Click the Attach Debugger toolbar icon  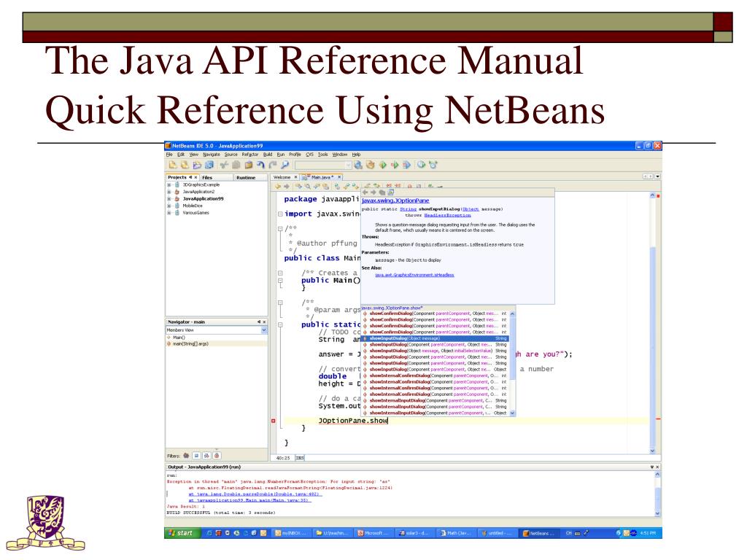[x=406, y=166]
